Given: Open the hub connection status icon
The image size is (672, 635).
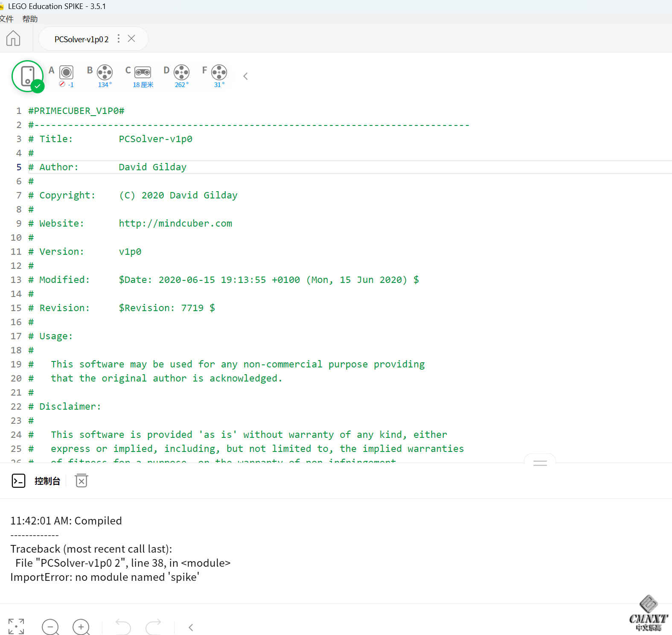Looking at the screenshot, I should (28, 76).
